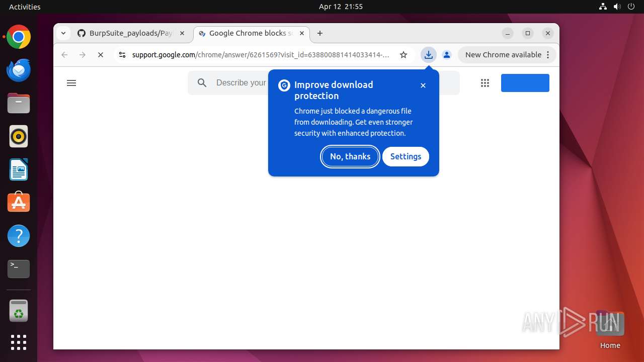
Task: View site information icon in address bar
Action: (x=122, y=55)
